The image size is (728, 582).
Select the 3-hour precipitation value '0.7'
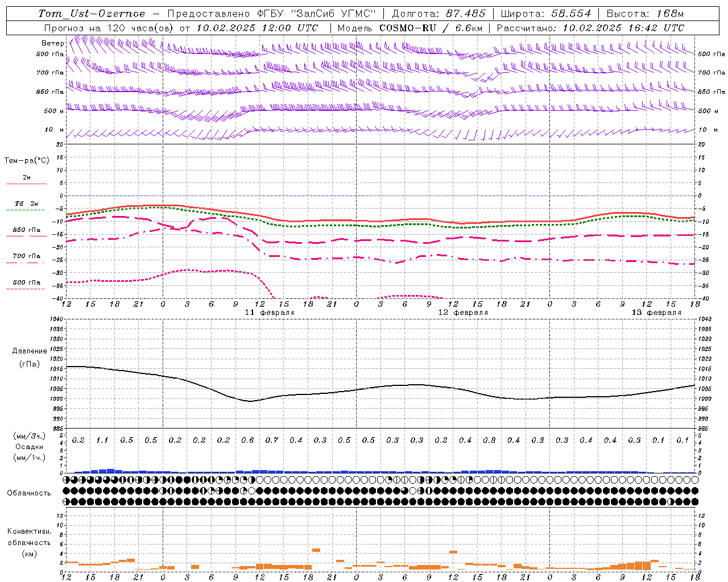[272, 440]
